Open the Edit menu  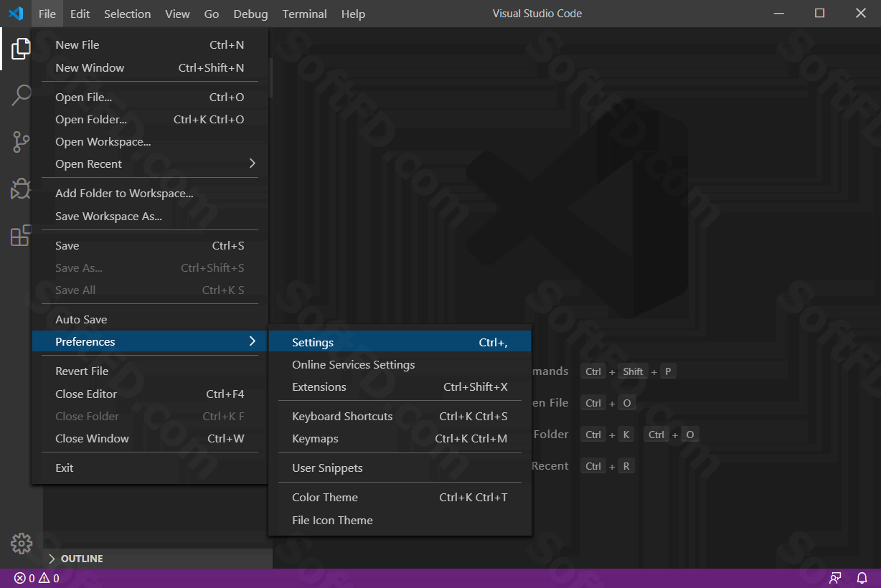80,14
